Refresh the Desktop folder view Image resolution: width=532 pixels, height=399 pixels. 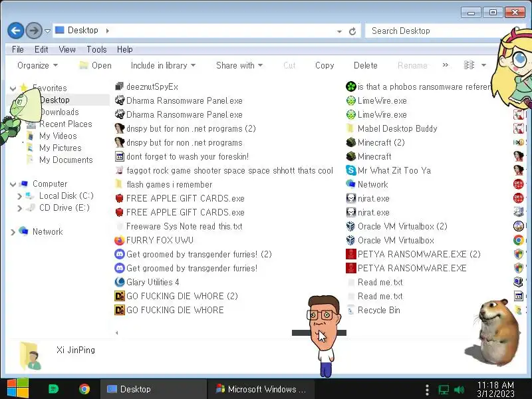click(352, 31)
